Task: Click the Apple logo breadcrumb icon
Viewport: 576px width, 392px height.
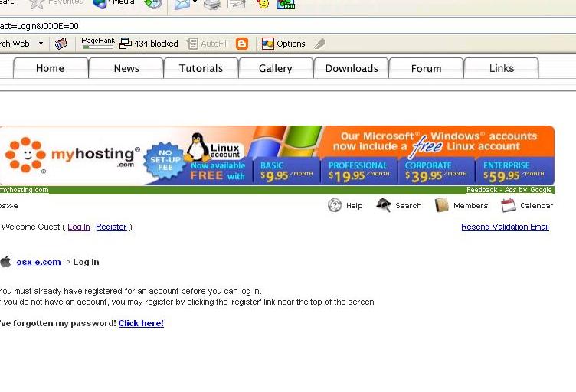Action: [5, 262]
